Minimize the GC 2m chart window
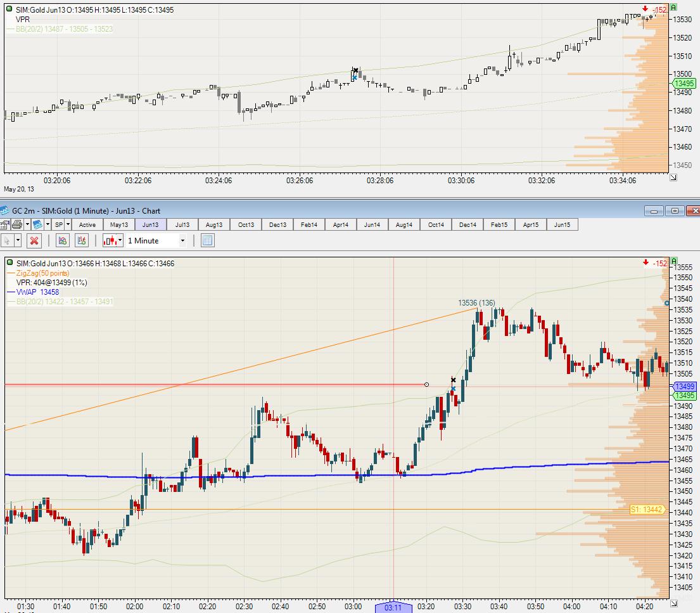Image resolution: width=700 pixels, height=613 pixels. point(654,211)
